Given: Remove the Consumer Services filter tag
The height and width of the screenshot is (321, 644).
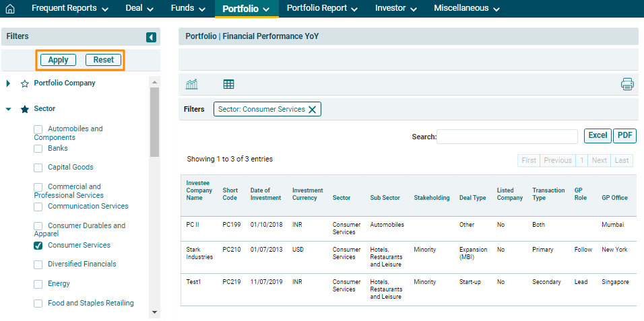Looking at the screenshot, I should click(312, 110).
